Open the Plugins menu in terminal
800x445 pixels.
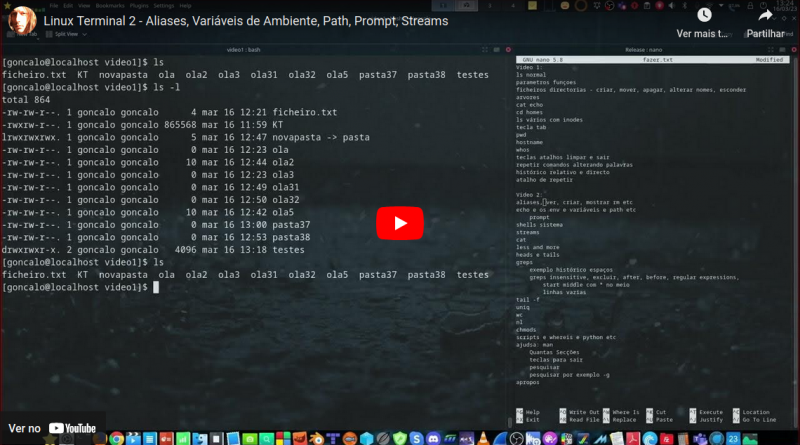(141, 5)
